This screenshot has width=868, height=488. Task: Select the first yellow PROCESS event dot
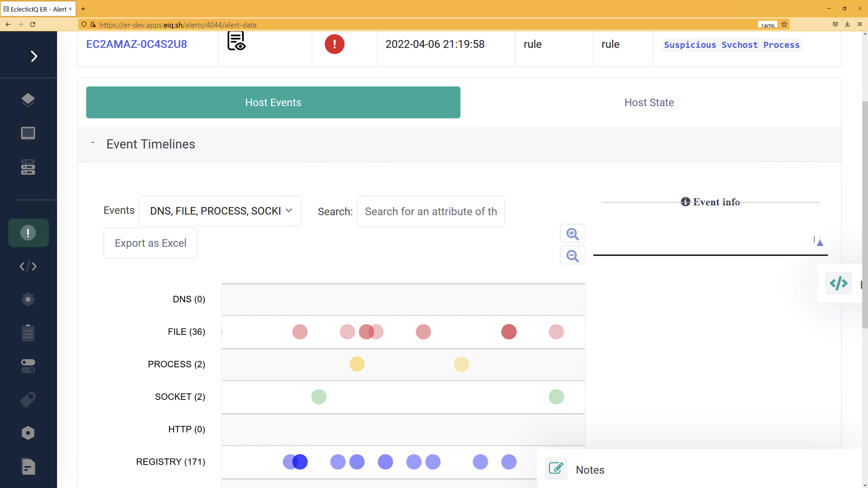click(357, 364)
